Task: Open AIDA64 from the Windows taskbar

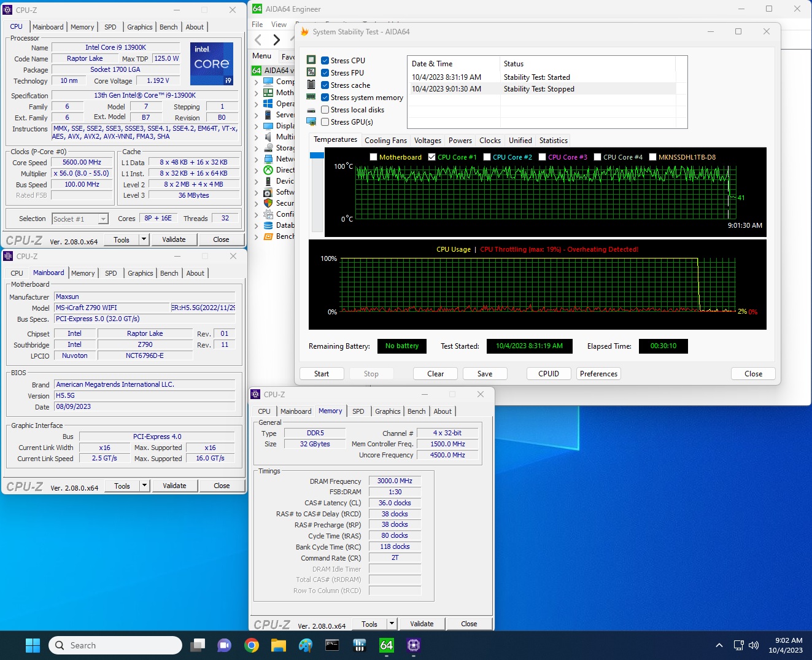Action: 386,645
